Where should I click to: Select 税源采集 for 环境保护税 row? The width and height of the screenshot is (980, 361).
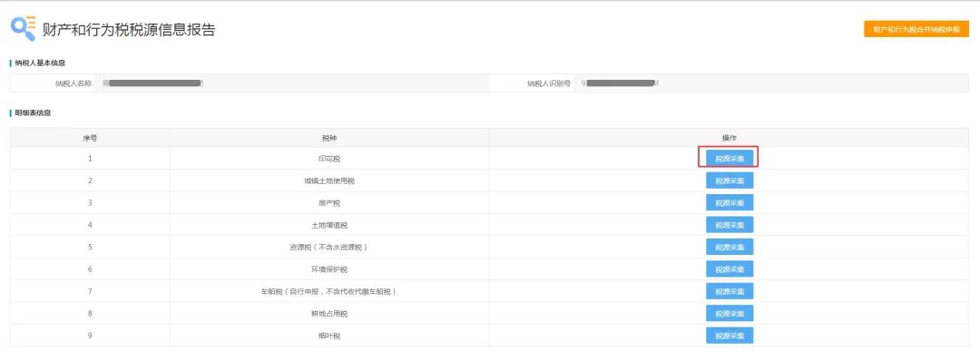coord(730,269)
